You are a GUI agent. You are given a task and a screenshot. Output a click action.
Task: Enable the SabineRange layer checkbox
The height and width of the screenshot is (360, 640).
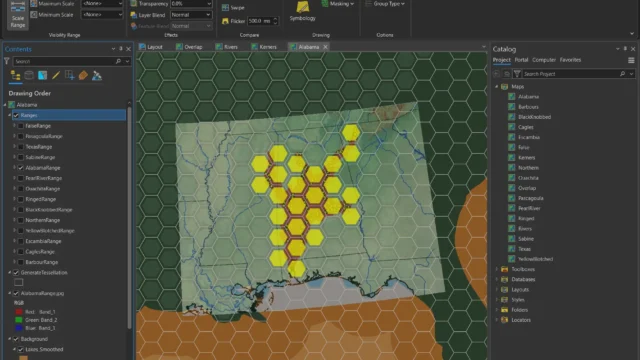point(20,157)
